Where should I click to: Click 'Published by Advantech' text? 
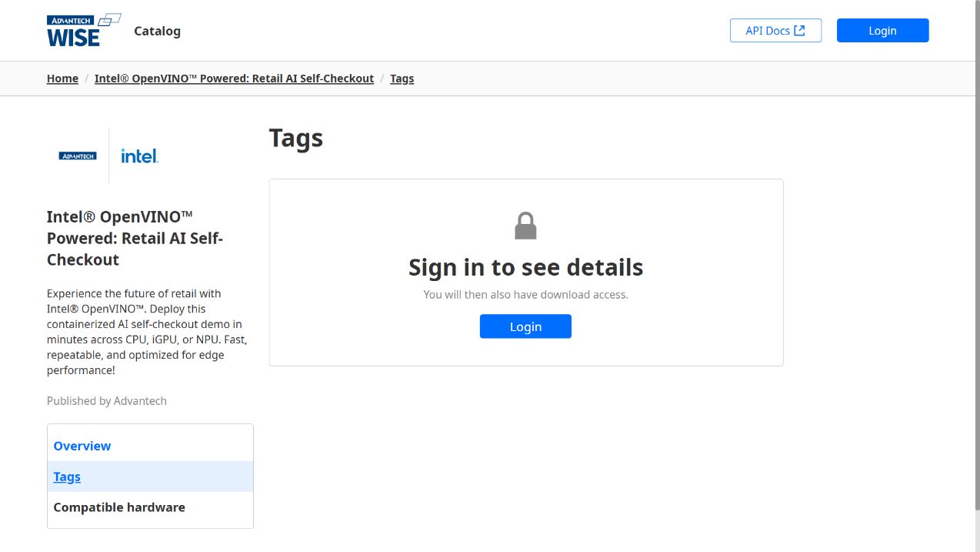point(107,400)
